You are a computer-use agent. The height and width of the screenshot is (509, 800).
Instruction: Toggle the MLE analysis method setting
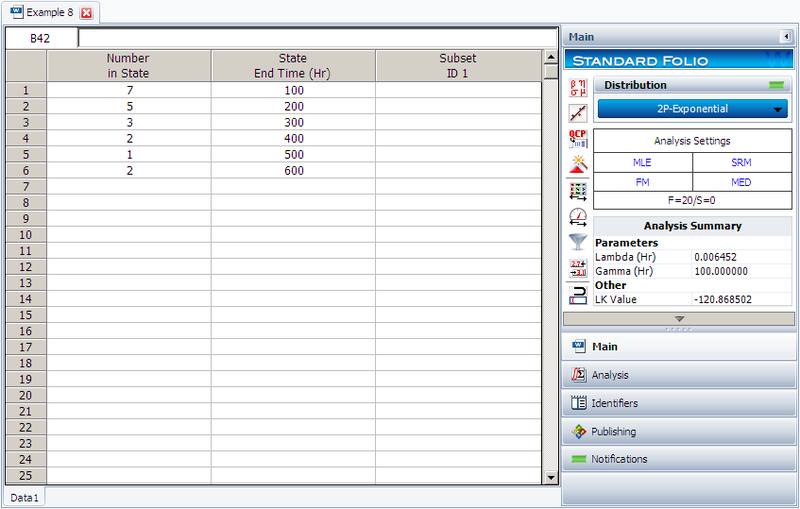642,162
